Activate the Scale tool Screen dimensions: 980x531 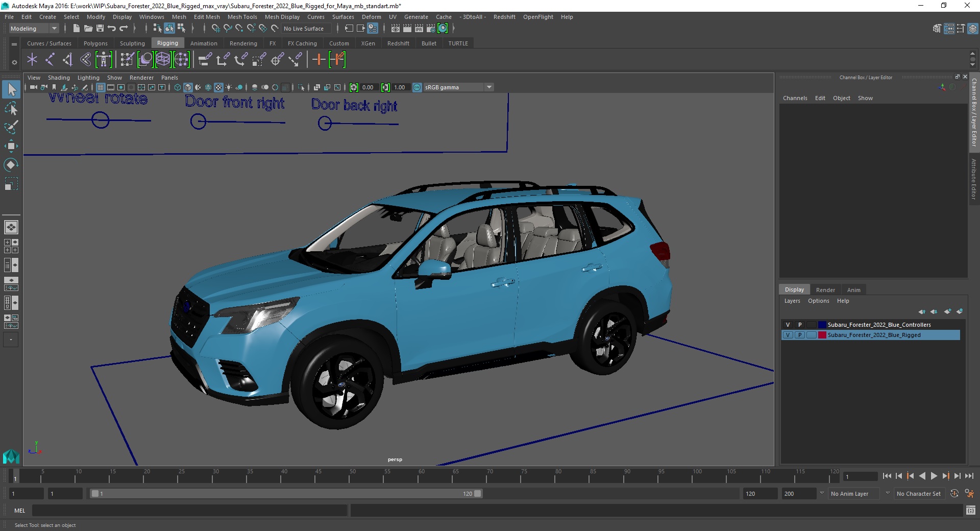11,184
